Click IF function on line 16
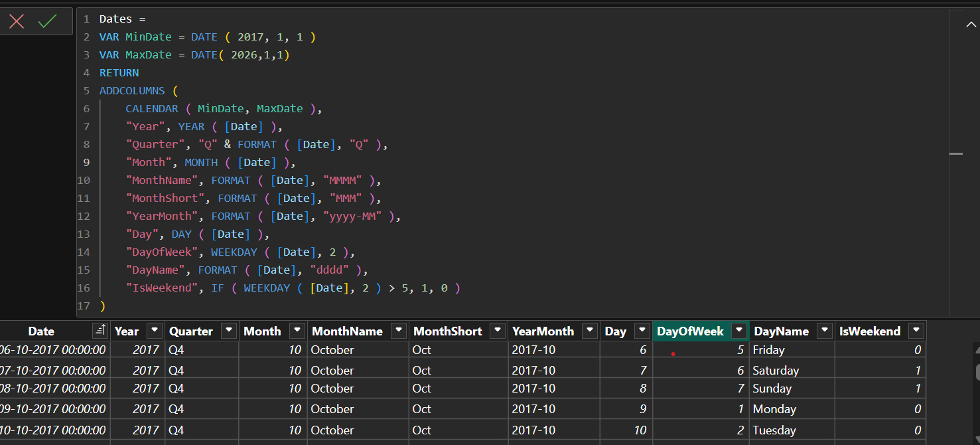The image size is (980, 445). tap(218, 288)
